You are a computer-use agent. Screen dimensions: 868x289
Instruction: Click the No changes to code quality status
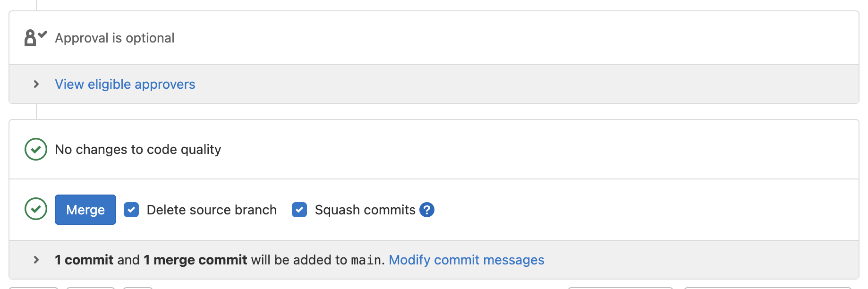137,149
